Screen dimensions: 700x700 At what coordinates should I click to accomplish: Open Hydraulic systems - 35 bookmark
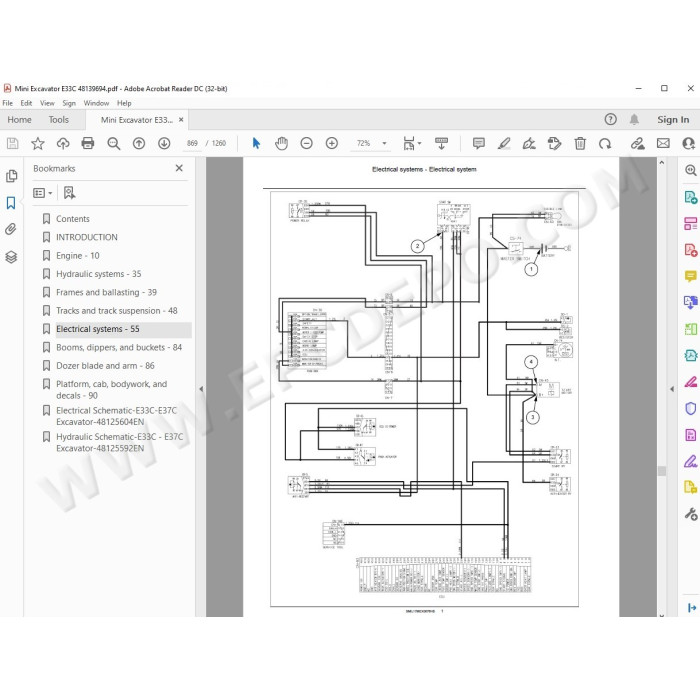pyautogui.click(x=99, y=274)
